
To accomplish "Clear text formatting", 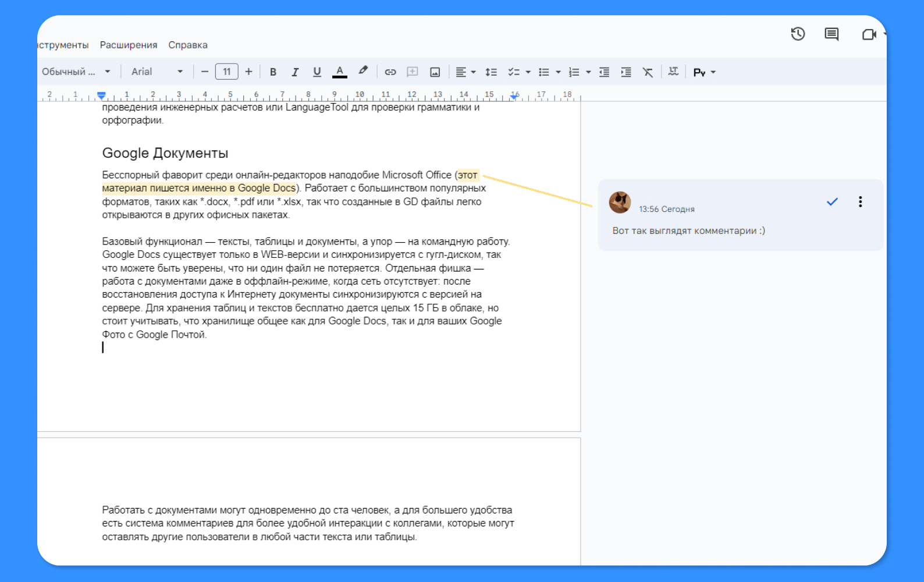I will [x=648, y=72].
